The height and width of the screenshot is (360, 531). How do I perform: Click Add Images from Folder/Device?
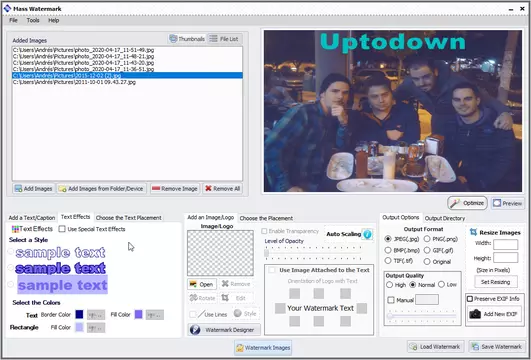pos(101,189)
